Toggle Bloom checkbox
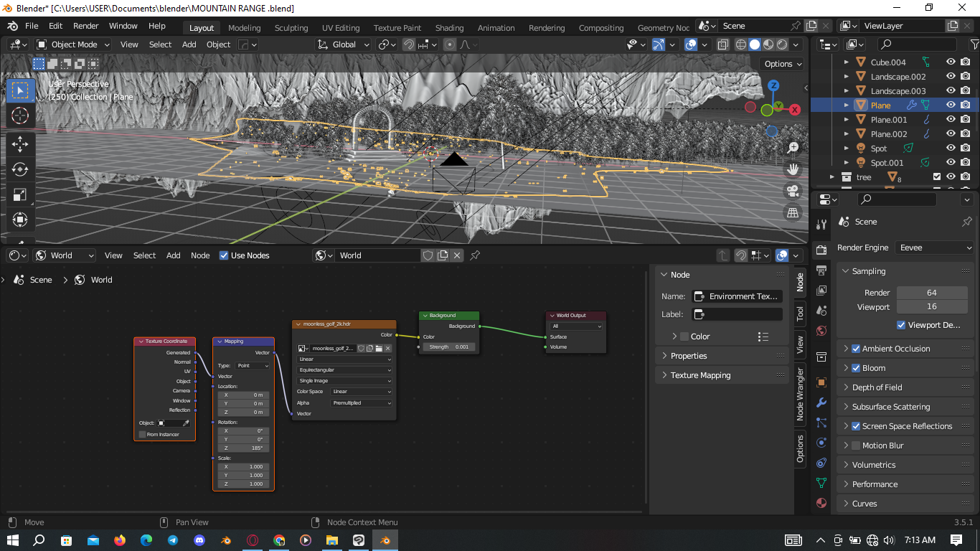Viewport: 980px width, 551px height. [x=856, y=368]
